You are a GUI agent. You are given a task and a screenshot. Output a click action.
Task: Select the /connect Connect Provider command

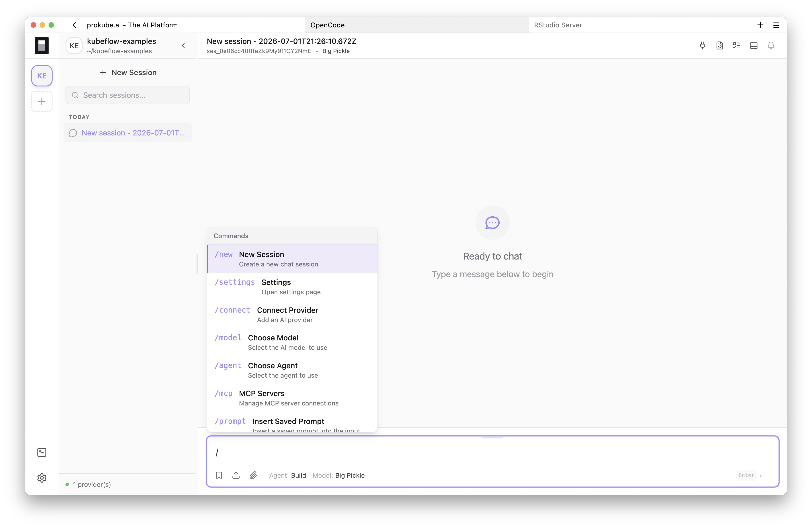click(x=292, y=315)
